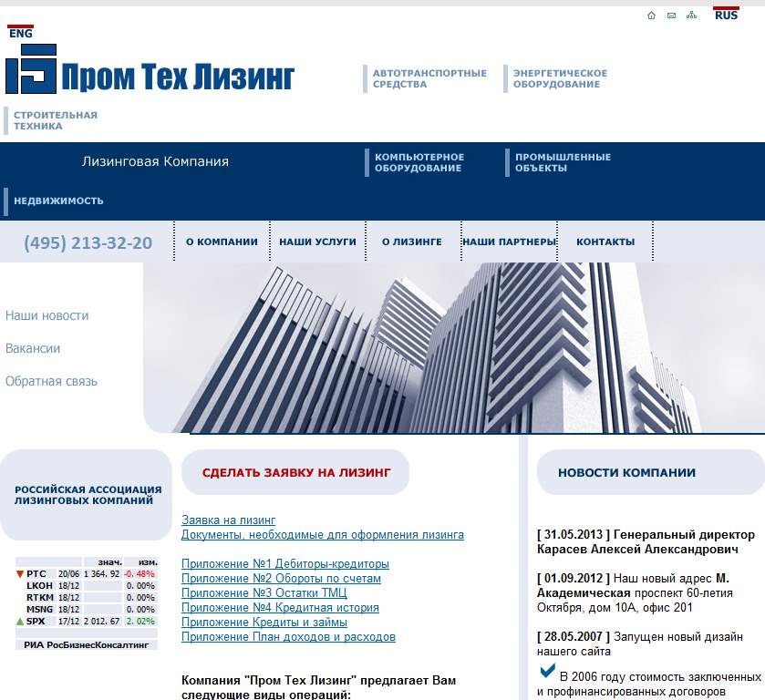Click the SPX change 2.02%
Image resolution: width=765 pixels, height=700 pixels.
[x=140, y=622]
